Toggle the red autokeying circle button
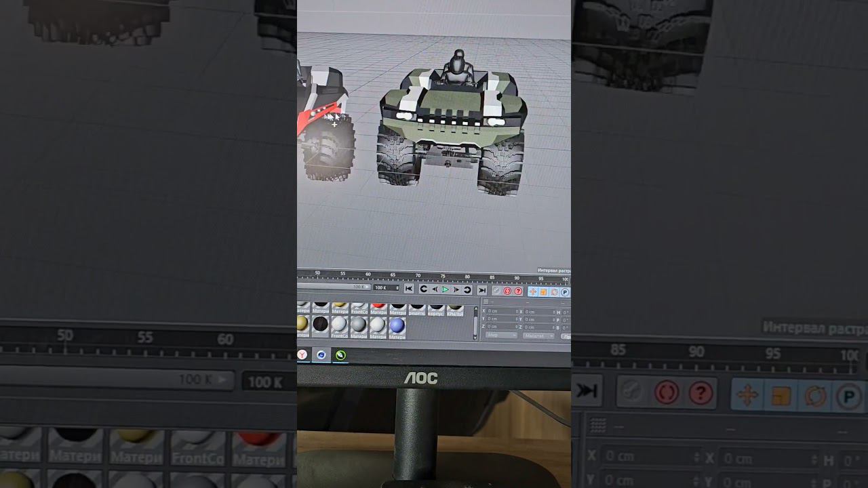 point(507,291)
